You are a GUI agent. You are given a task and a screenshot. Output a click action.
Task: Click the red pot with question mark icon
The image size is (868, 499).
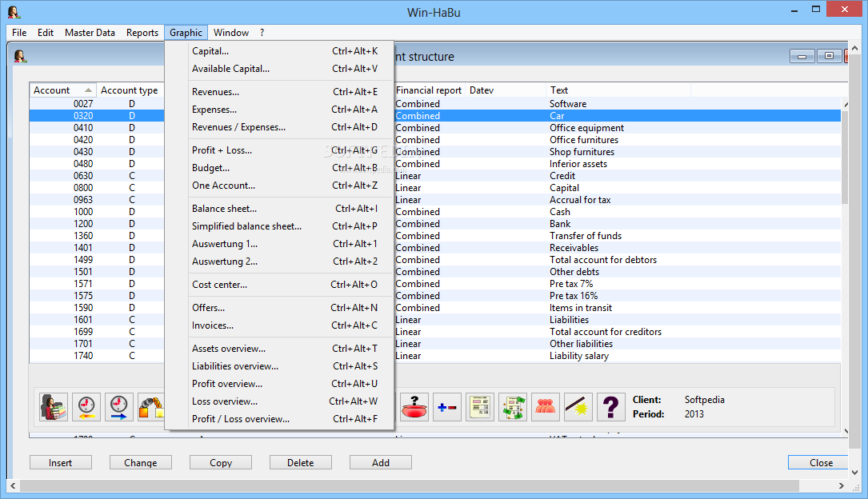(x=414, y=407)
